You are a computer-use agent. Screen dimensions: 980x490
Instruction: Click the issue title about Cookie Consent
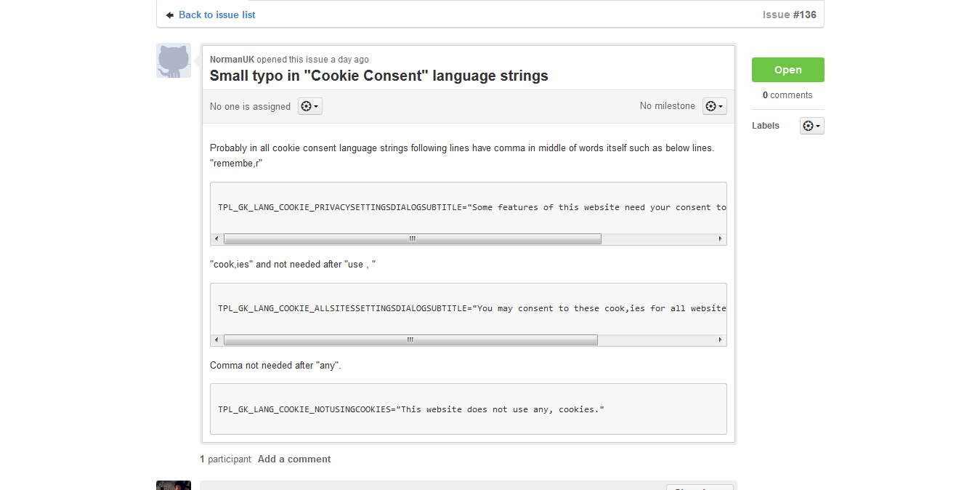[378, 76]
